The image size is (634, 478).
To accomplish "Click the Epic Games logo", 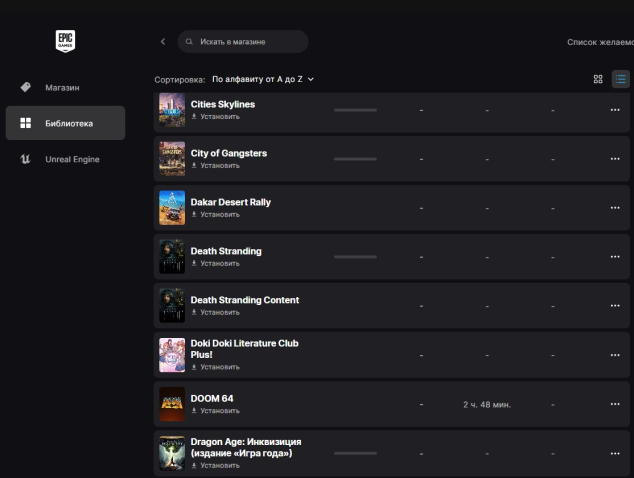I will (65, 41).
